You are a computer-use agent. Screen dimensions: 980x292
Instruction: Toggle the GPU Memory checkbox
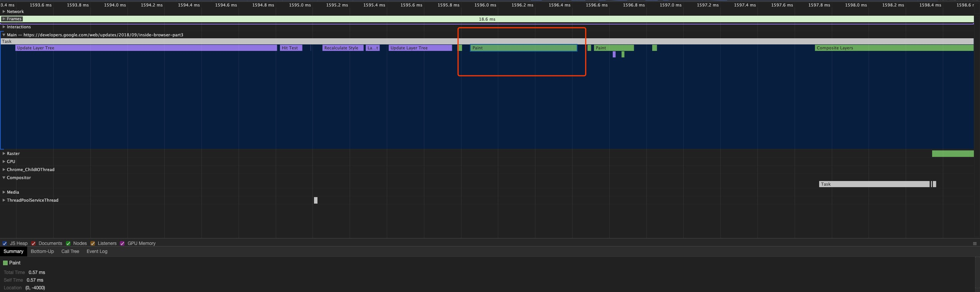(122, 243)
